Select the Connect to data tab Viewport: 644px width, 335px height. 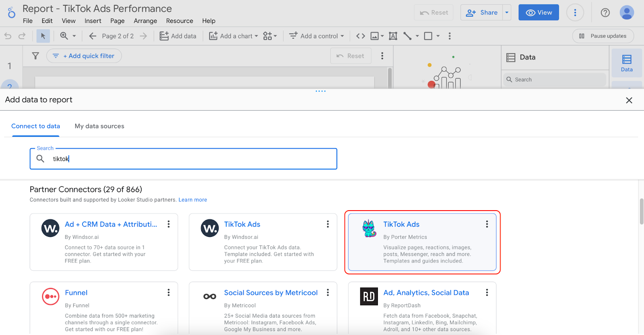[35, 126]
